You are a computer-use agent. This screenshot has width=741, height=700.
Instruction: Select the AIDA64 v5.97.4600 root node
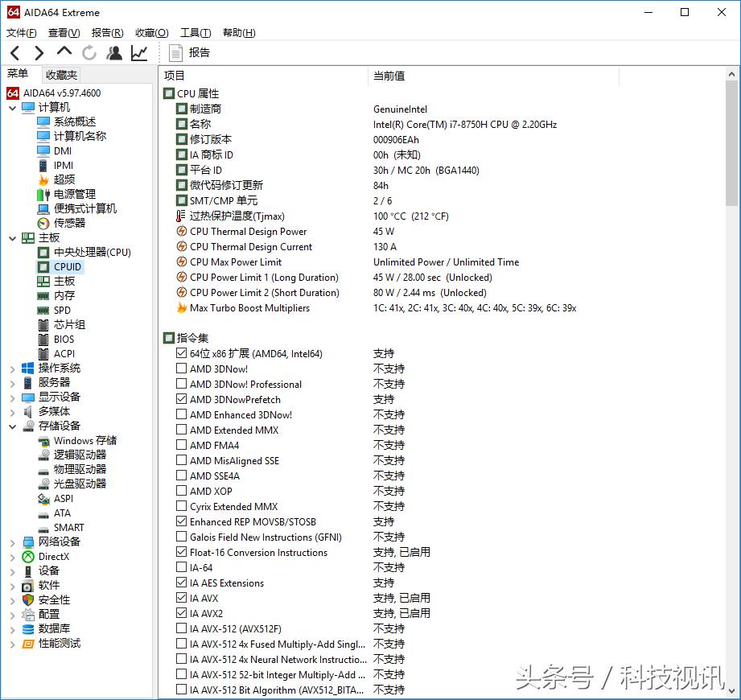click(x=62, y=93)
